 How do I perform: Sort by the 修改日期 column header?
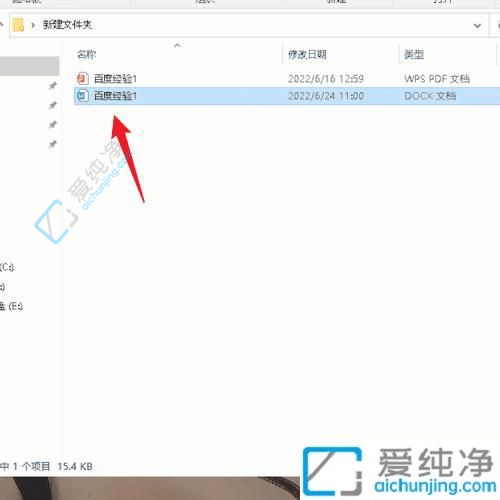click(307, 54)
